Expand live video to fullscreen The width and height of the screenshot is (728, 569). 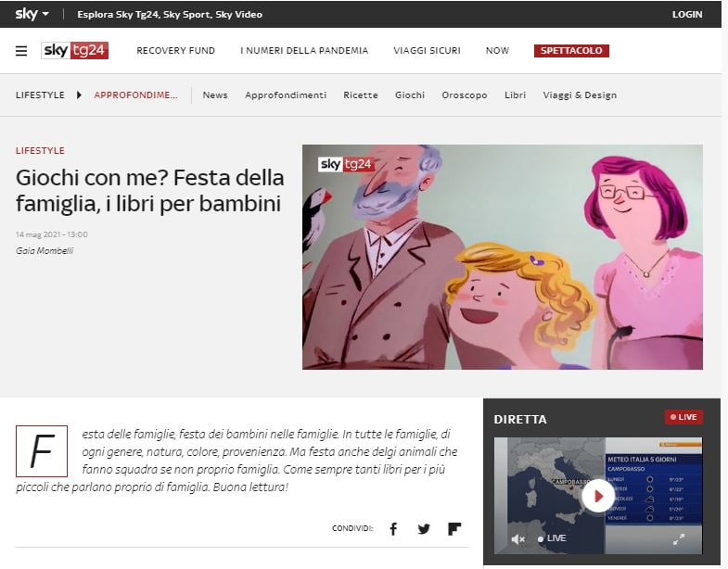click(x=679, y=538)
